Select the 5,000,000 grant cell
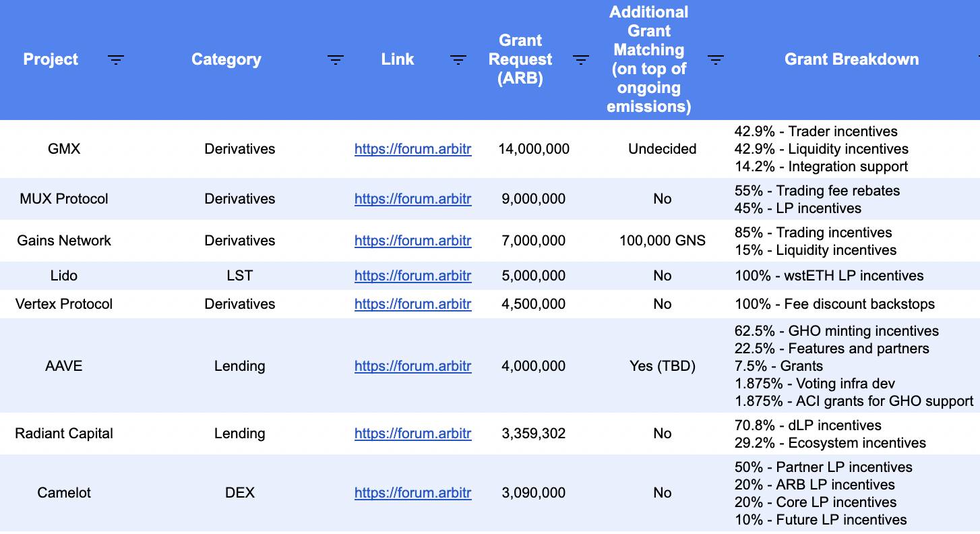The width and height of the screenshot is (980, 534). click(534, 276)
